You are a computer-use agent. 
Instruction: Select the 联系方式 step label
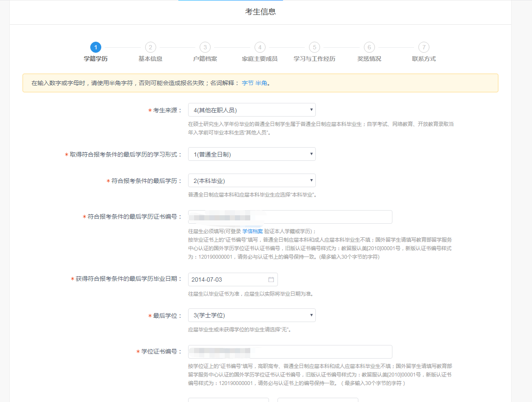coord(423,58)
